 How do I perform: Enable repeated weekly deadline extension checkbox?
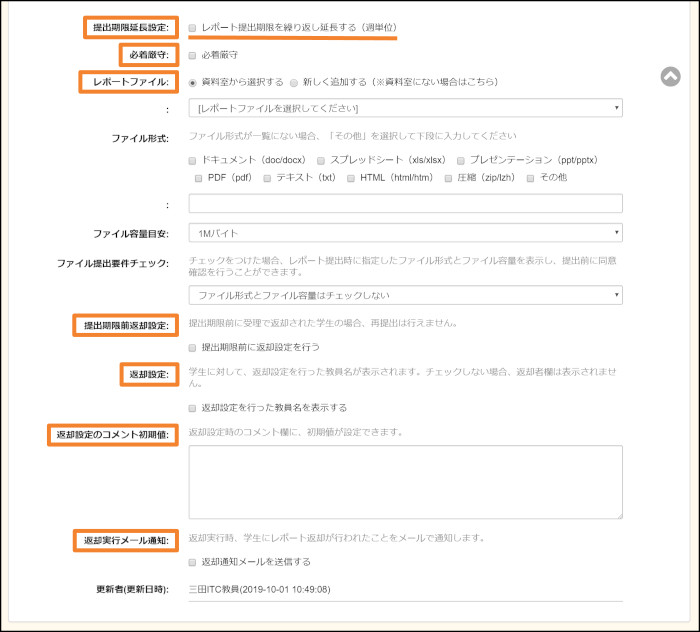[x=193, y=28]
